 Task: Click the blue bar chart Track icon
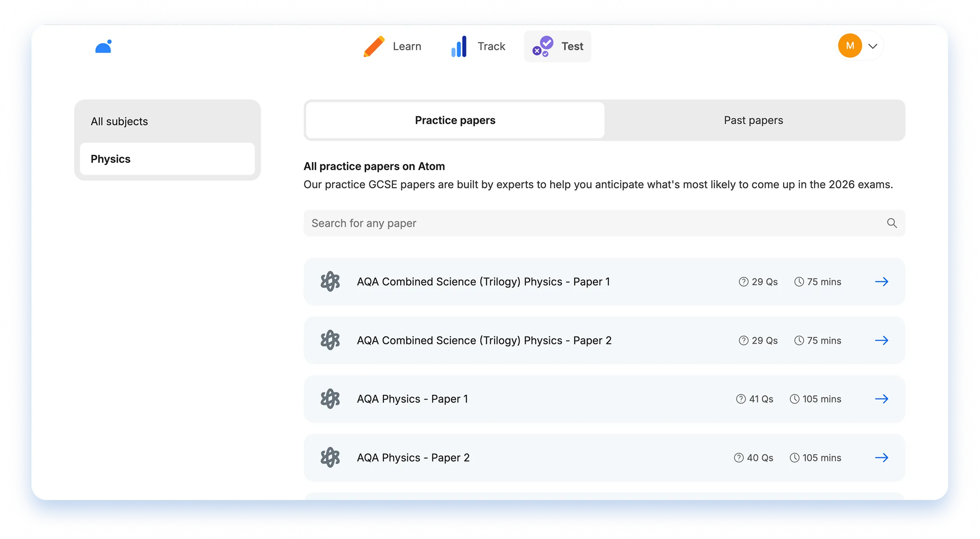click(x=459, y=46)
